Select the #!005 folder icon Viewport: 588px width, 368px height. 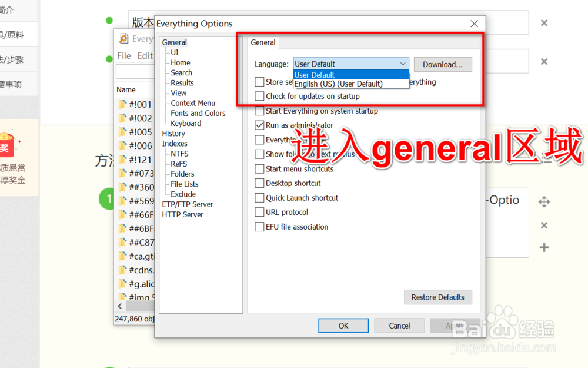(x=122, y=132)
